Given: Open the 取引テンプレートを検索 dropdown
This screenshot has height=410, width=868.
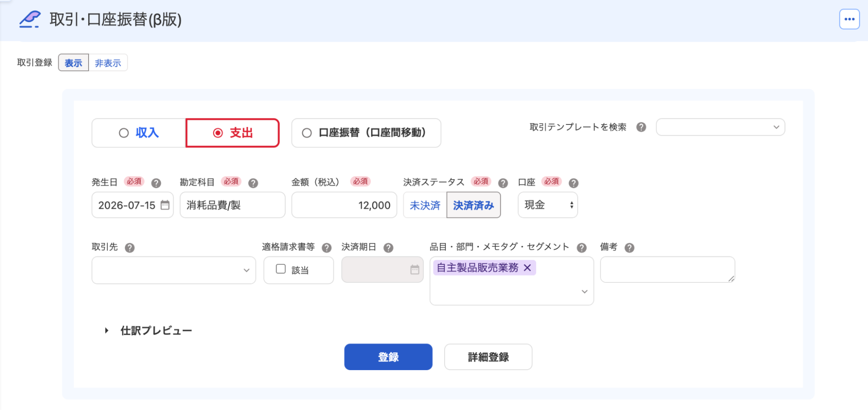Looking at the screenshot, I should 720,127.
